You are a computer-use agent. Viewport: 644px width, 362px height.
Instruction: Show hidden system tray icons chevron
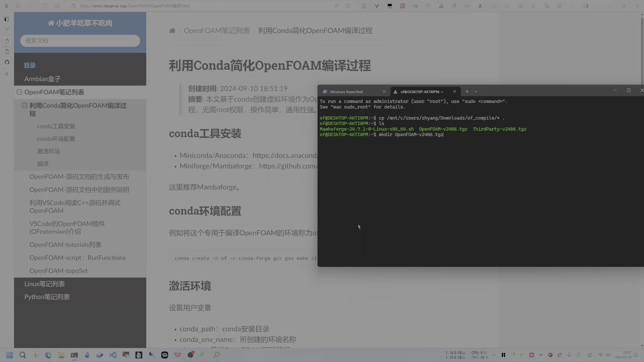tap(494, 355)
